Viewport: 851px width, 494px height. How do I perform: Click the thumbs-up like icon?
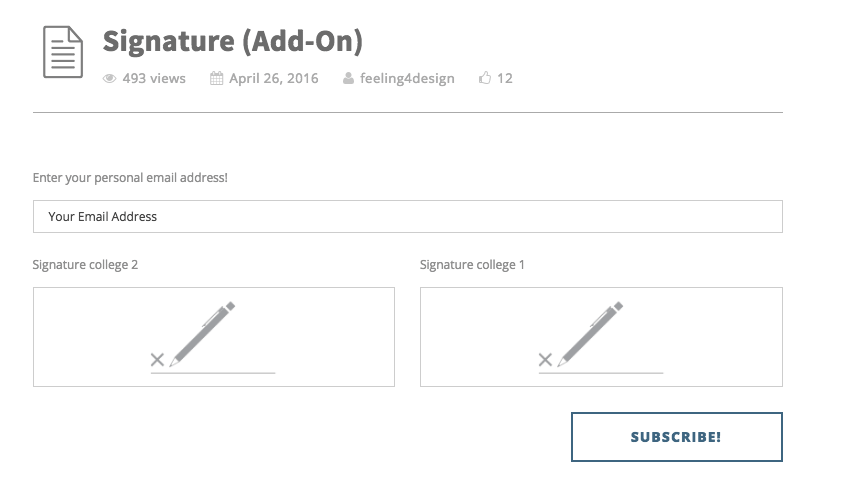(x=485, y=78)
